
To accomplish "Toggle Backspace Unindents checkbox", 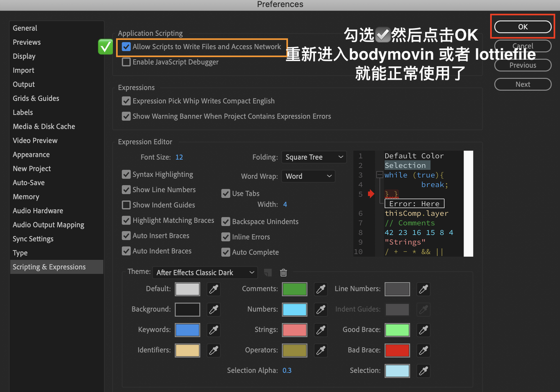I will pos(226,221).
